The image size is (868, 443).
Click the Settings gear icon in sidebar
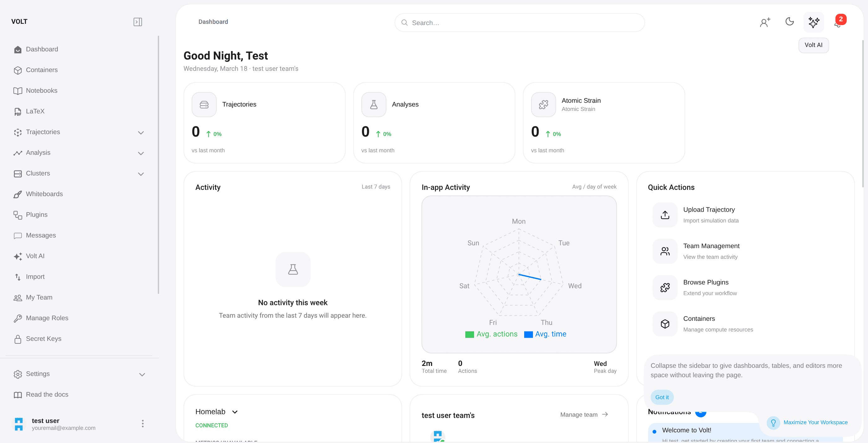[18, 374]
